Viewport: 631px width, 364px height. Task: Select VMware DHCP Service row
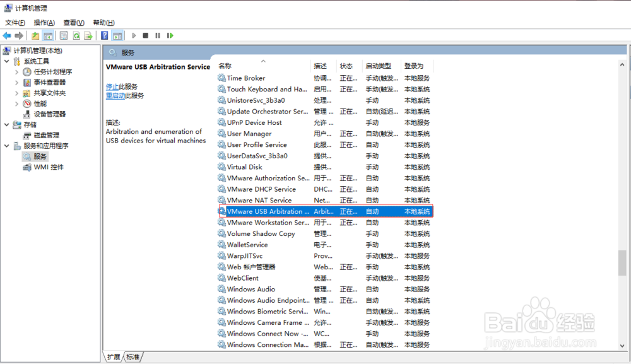point(324,189)
